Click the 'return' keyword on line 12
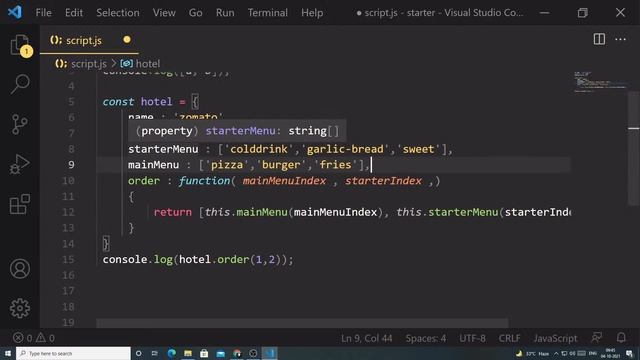 tap(173, 212)
